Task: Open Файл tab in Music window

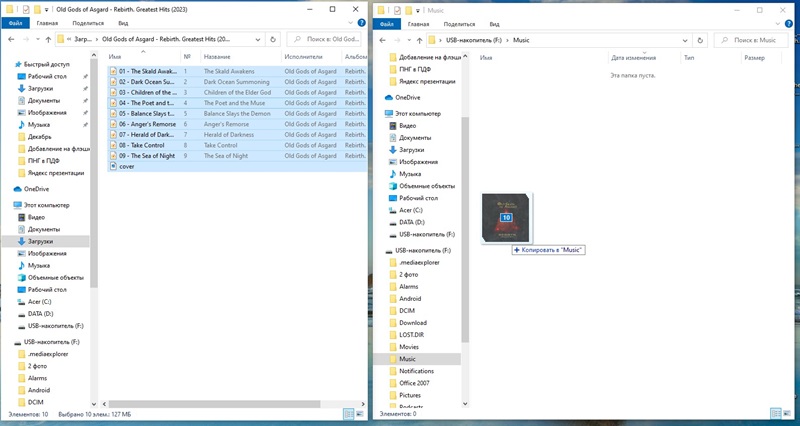Action: 387,24
